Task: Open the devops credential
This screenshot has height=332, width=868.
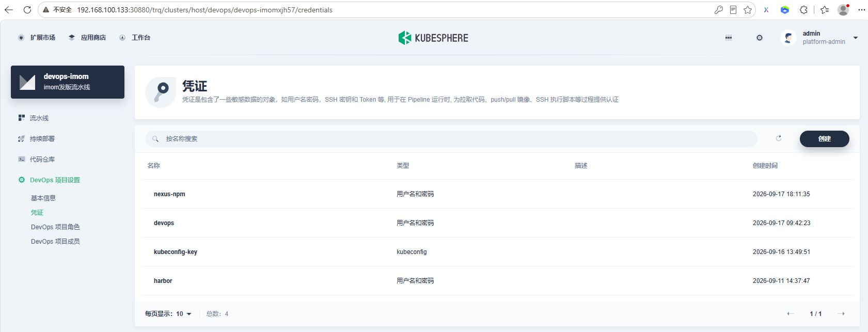Action: [164, 223]
